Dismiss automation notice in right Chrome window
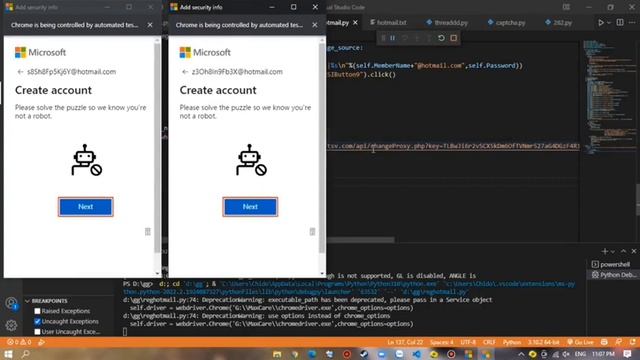The width and height of the screenshot is (640, 360). pos(315,25)
